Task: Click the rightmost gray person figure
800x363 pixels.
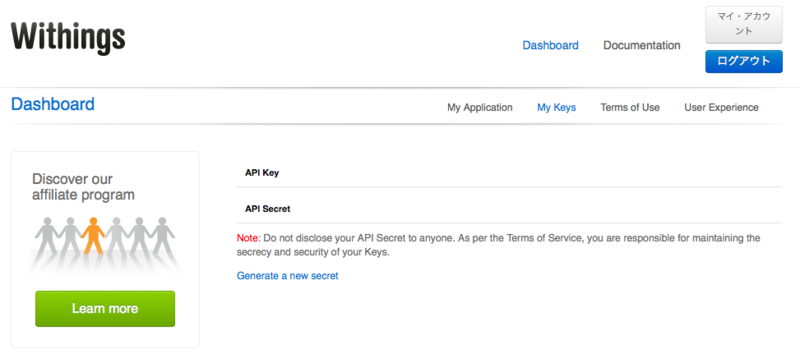Action: 162,235
